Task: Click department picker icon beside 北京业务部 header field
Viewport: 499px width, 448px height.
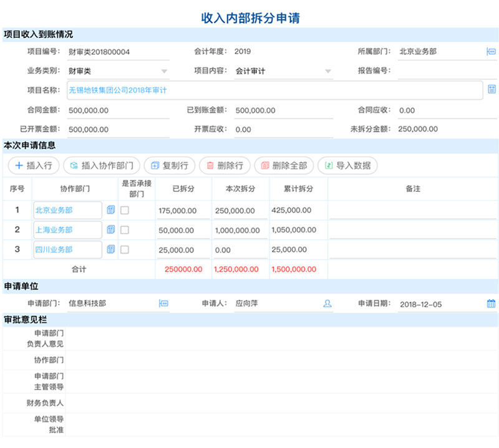Action: click(491, 52)
